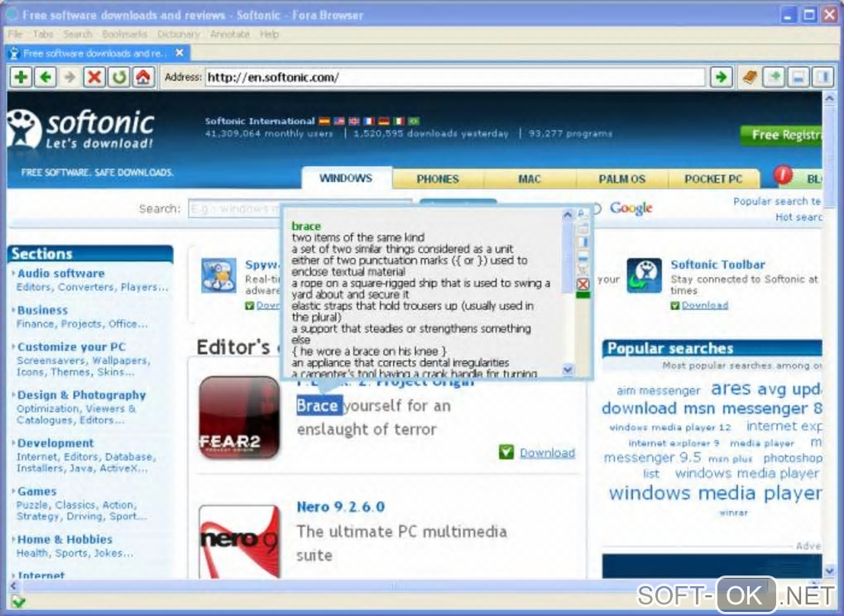Click the Softonic logo
Image resolution: width=844 pixels, height=616 pixels.
click(81, 129)
